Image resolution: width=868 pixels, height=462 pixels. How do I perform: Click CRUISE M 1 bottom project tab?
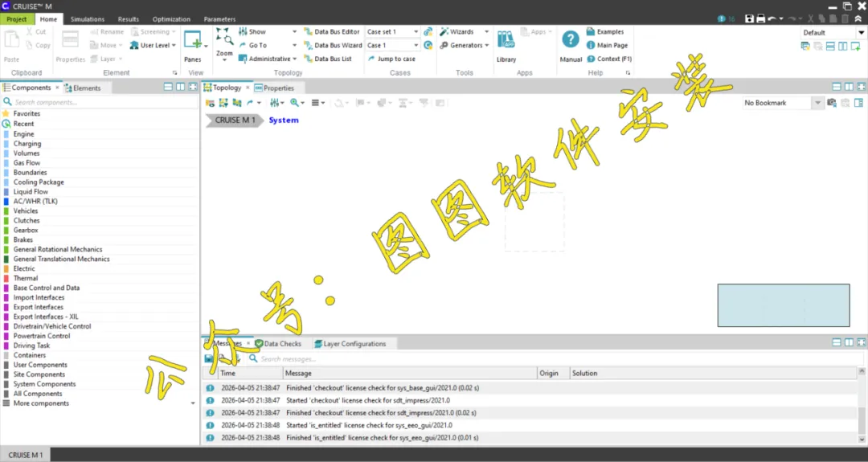26,455
